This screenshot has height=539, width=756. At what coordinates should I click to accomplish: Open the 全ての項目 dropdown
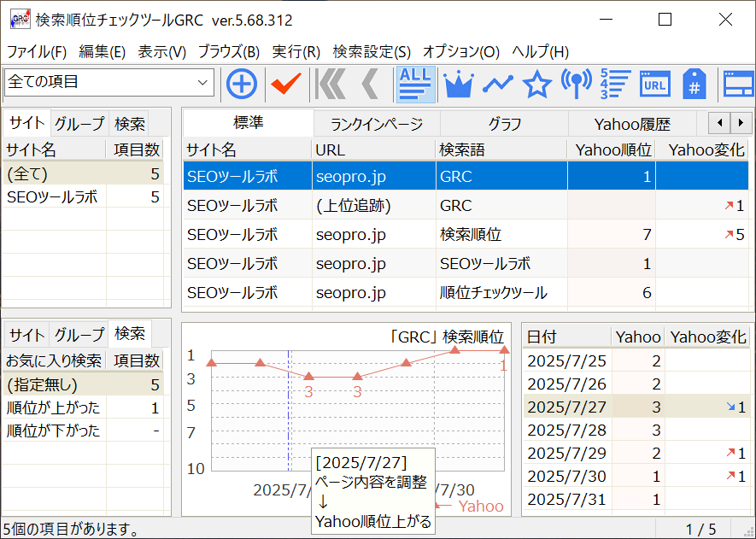tap(108, 82)
